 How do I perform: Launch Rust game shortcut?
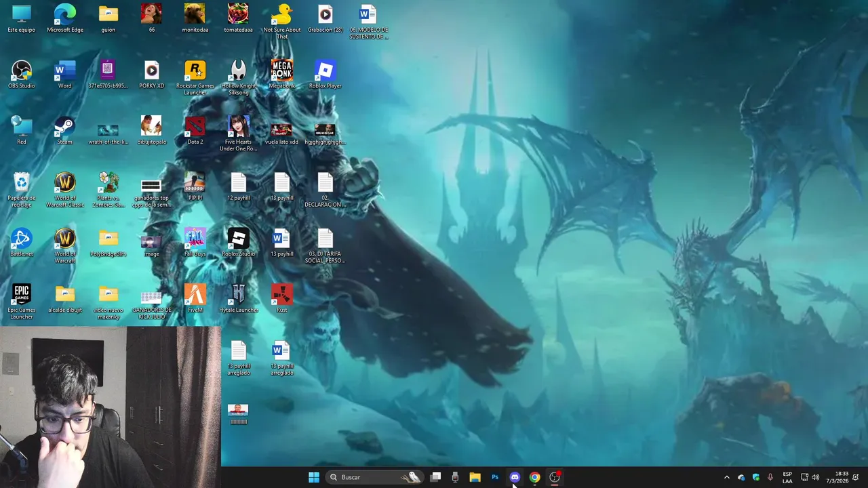(x=281, y=299)
